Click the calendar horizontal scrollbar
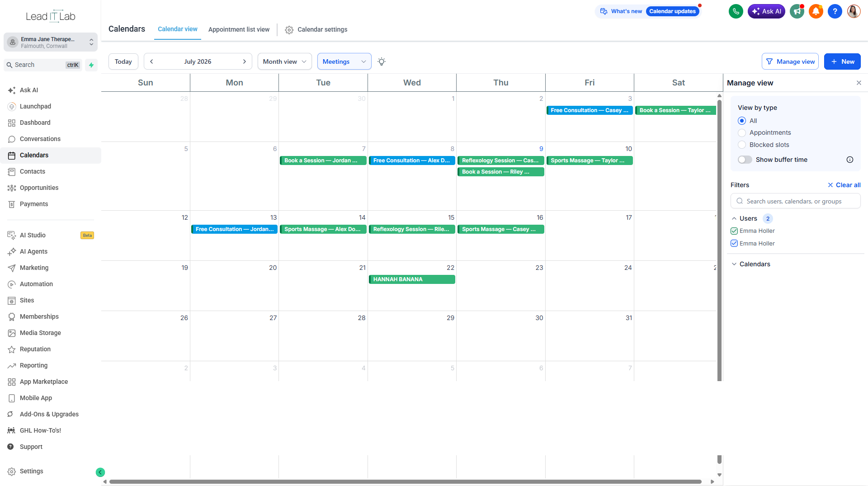 click(405, 481)
